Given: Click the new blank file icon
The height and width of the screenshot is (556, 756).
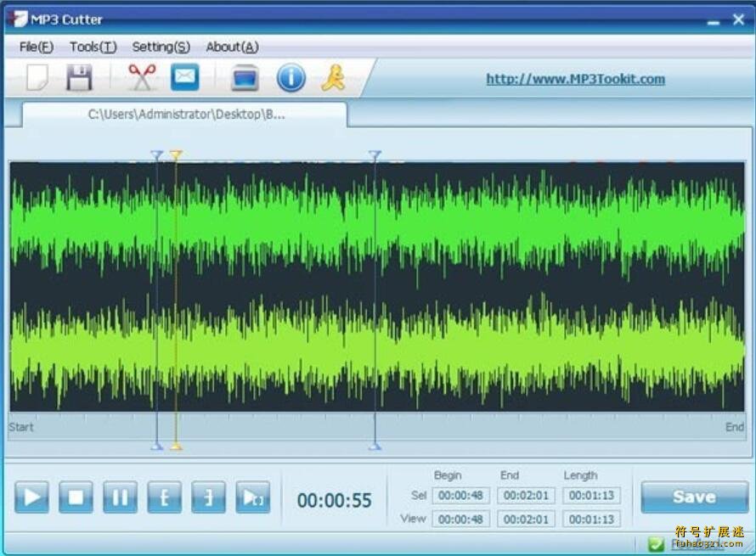Looking at the screenshot, I should point(37,77).
